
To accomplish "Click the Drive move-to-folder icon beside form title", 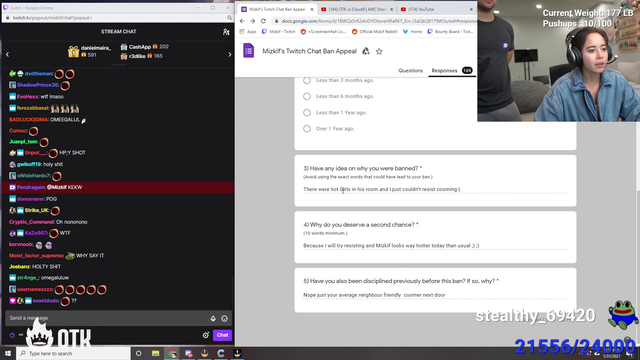I will tap(366, 51).
